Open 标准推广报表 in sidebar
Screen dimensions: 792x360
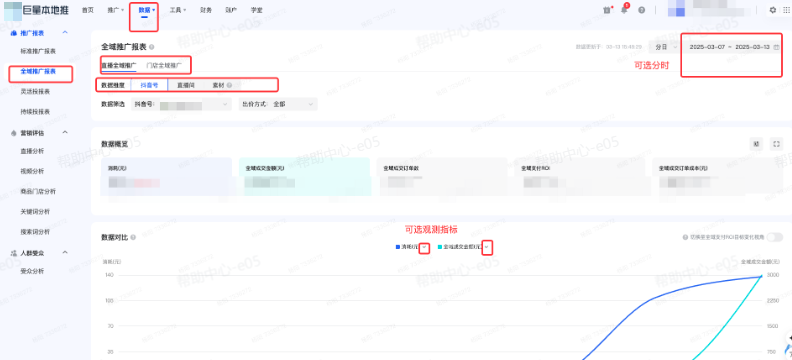coord(38,52)
